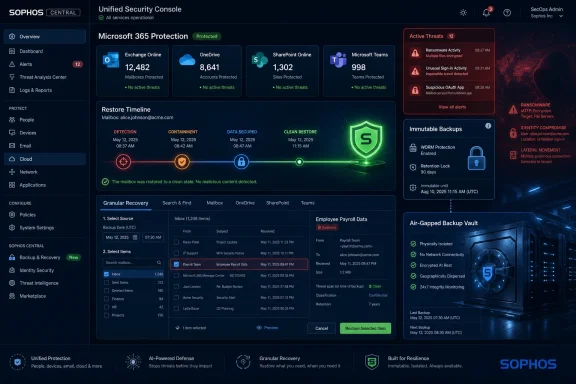Check the IT Support message checkbox

pos(176,253)
